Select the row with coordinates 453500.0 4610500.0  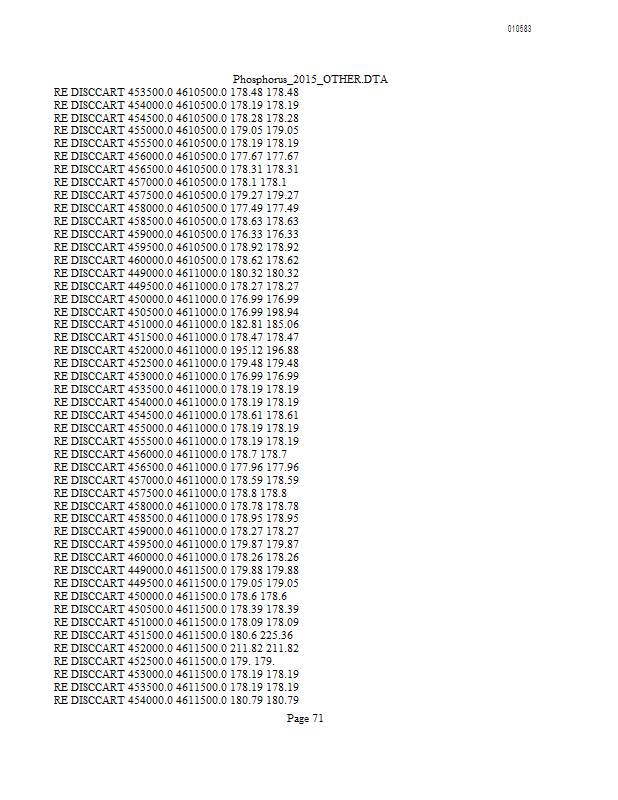(x=176, y=92)
